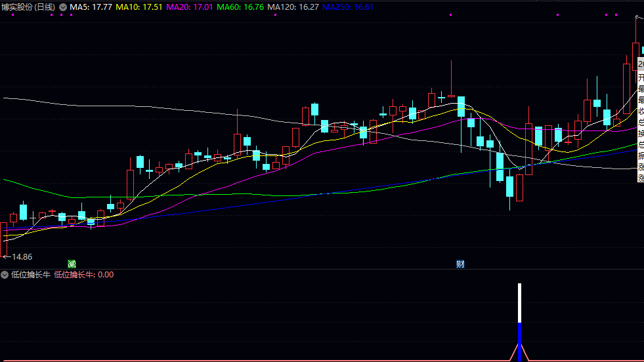Expand the 低位擒长牛 indicator dropdown arrow

[5, 275]
